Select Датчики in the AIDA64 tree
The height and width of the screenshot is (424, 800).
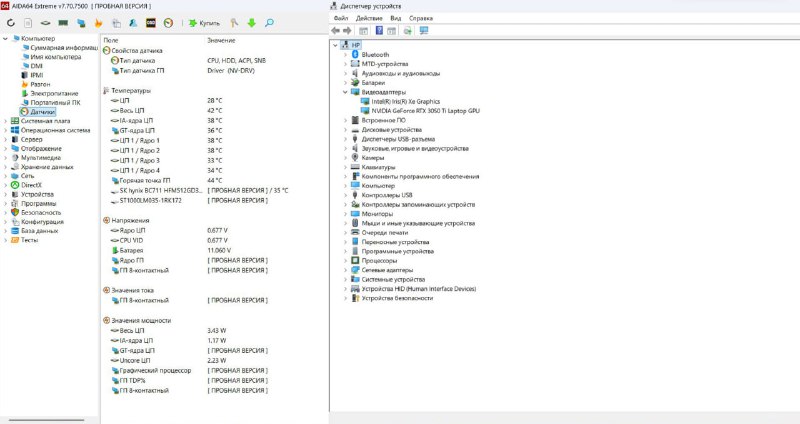pyautogui.click(x=42, y=112)
